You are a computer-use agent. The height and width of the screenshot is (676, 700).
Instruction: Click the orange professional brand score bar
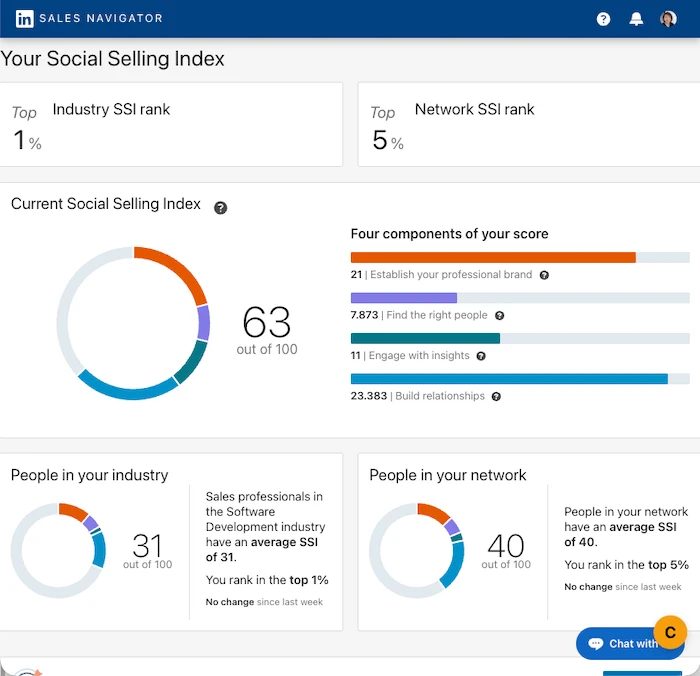(493, 258)
